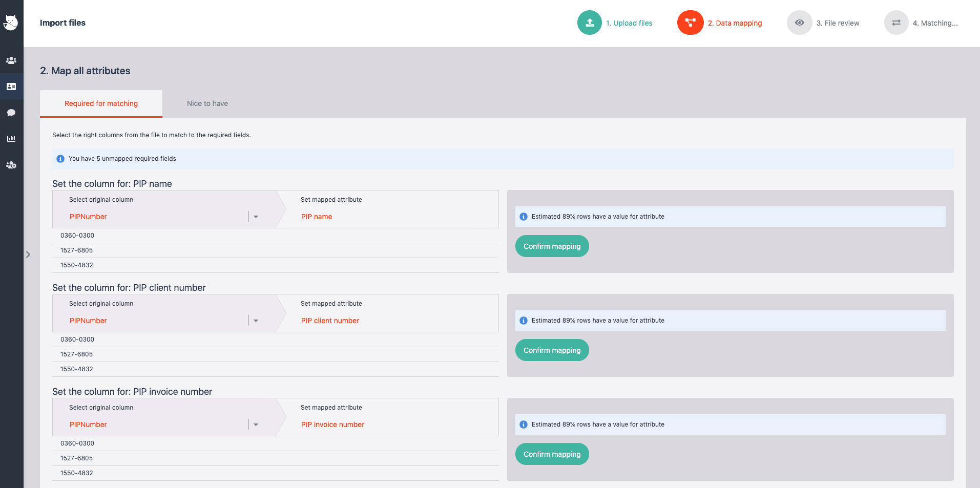Image resolution: width=980 pixels, height=488 pixels.
Task: Click mapped attribute PIP name
Action: (317, 217)
